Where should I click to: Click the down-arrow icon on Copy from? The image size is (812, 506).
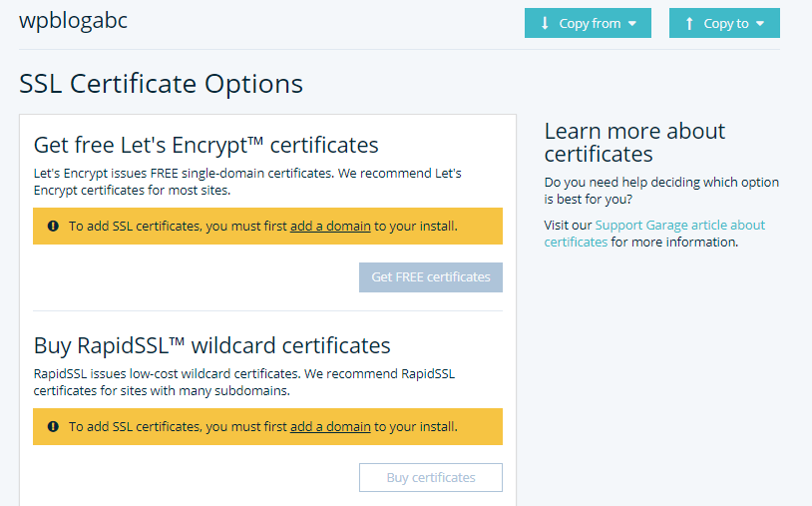pos(545,23)
